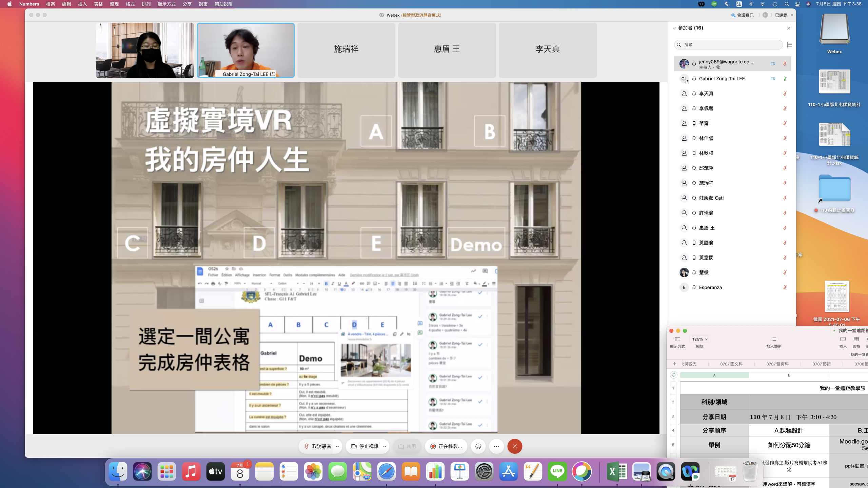Image resolution: width=868 pixels, height=488 pixels.
Task: Click the red leave meeting button
Action: tap(515, 446)
